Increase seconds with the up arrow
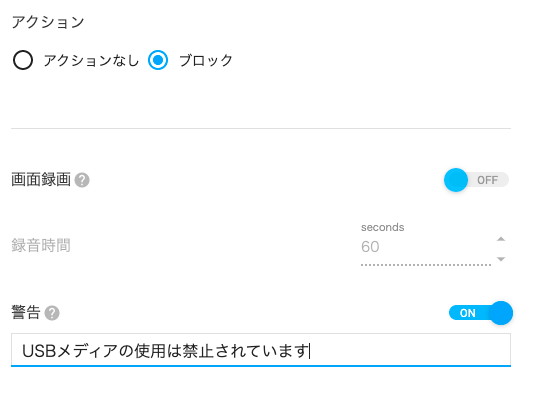The image size is (535, 395). pos(501,239)
